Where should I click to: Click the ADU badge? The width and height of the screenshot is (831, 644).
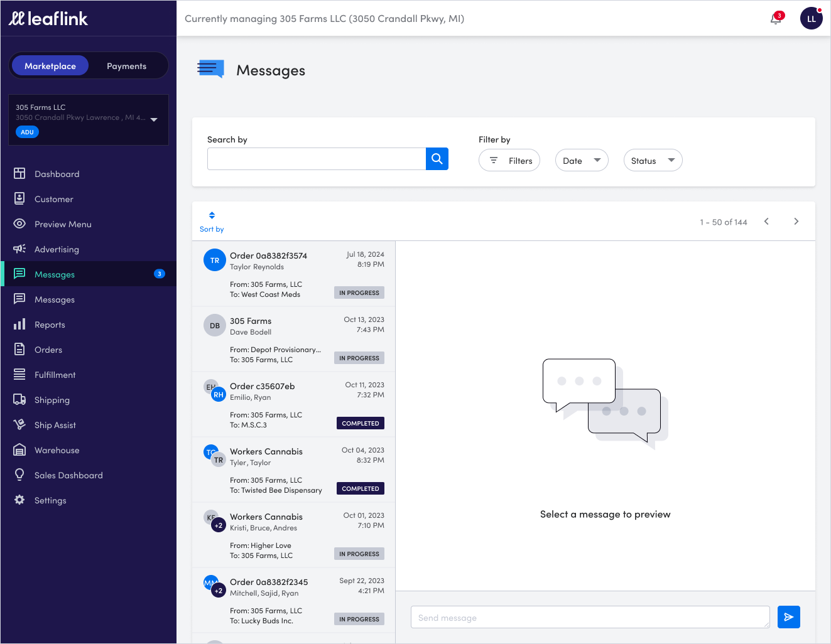(x=27, y=132)
